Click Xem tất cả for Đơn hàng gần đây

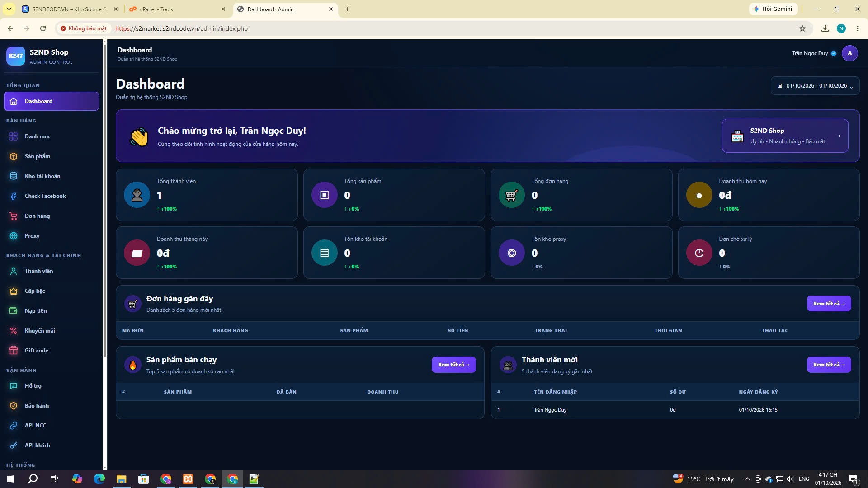(x=829, y=304)
